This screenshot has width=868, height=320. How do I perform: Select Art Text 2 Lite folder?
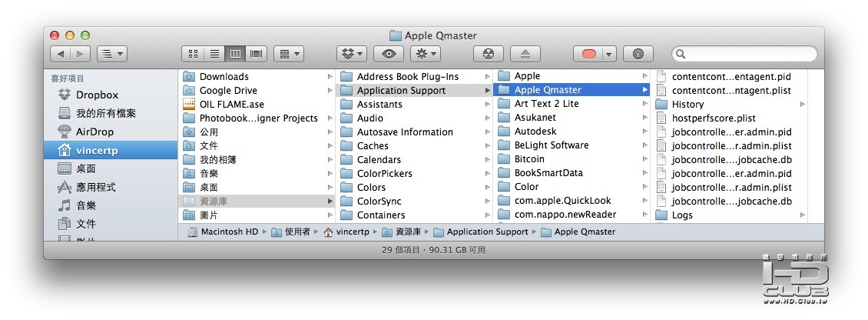(571, 104)
